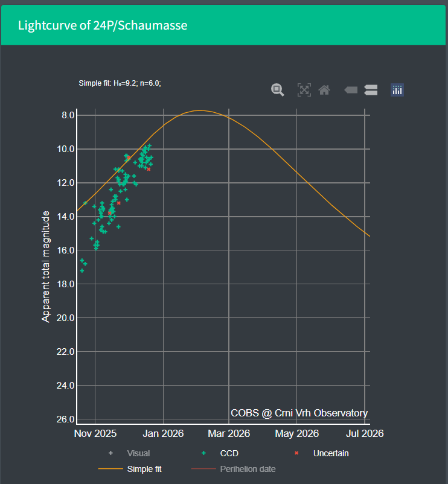Click the COBS @ Crni Vrh Observatory text
The width and height of the screenshot is (448, 484).
pos(299,413)
